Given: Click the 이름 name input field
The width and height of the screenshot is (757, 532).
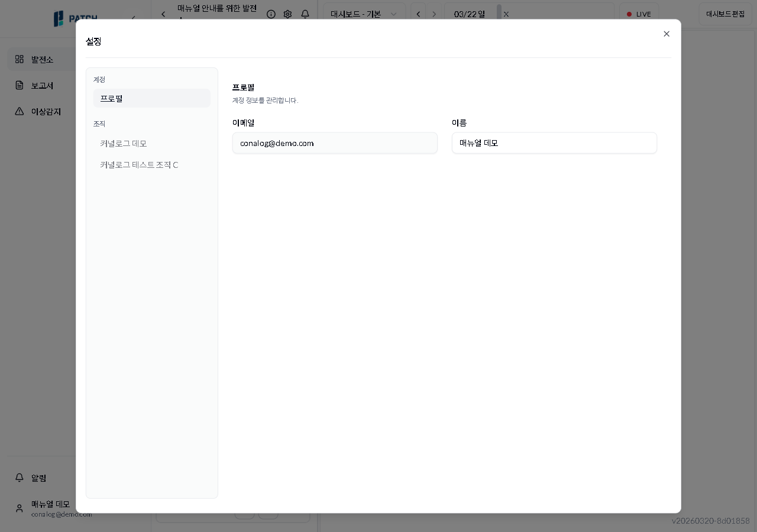Looking at the screenshot, I should [x=554, y=143].
